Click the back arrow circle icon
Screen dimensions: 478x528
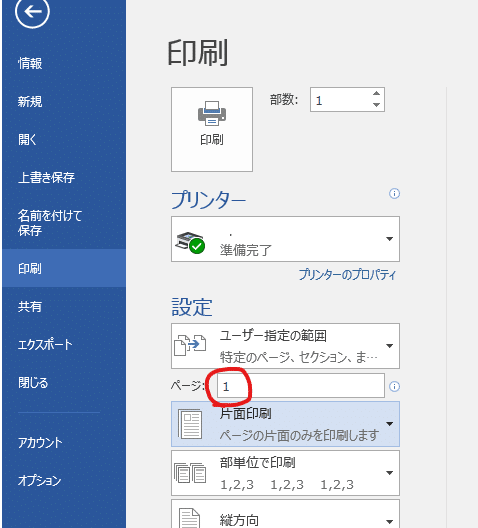pos(32,12)
